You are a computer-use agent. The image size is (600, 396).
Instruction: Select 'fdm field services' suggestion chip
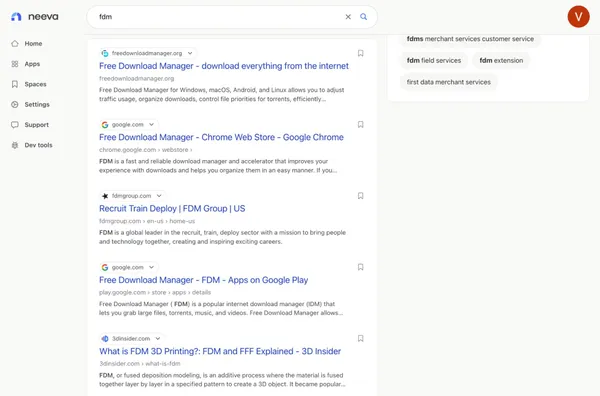pyautogui.click(x=434, y=60)
